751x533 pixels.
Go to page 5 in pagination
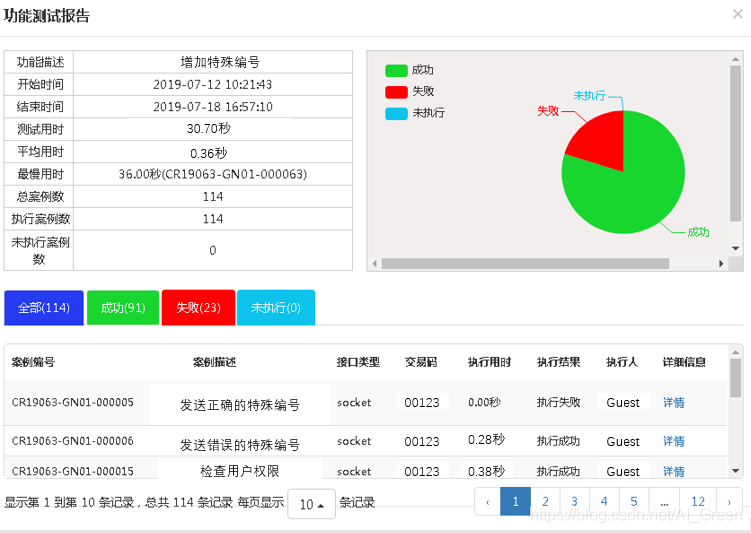(634, 501)
